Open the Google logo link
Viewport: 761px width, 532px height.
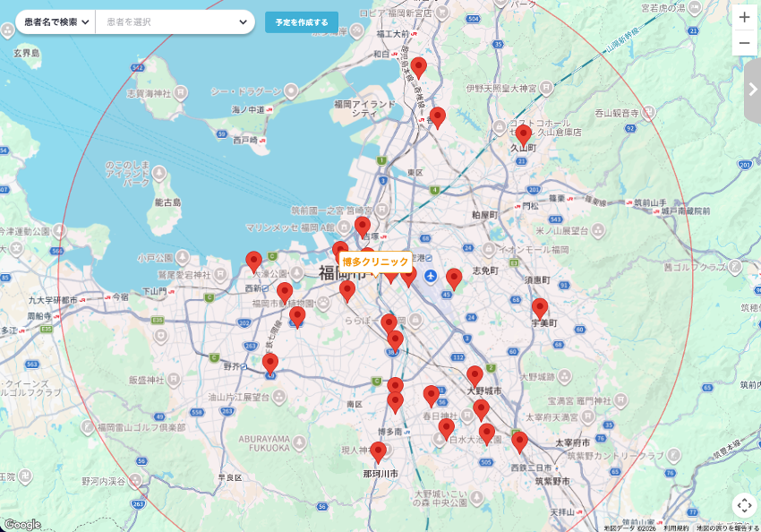(22, 524)
